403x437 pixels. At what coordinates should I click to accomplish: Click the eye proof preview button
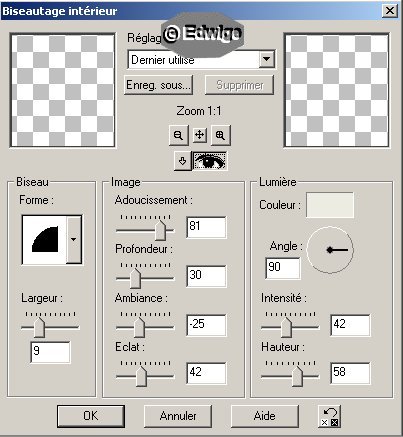[210, 161]
